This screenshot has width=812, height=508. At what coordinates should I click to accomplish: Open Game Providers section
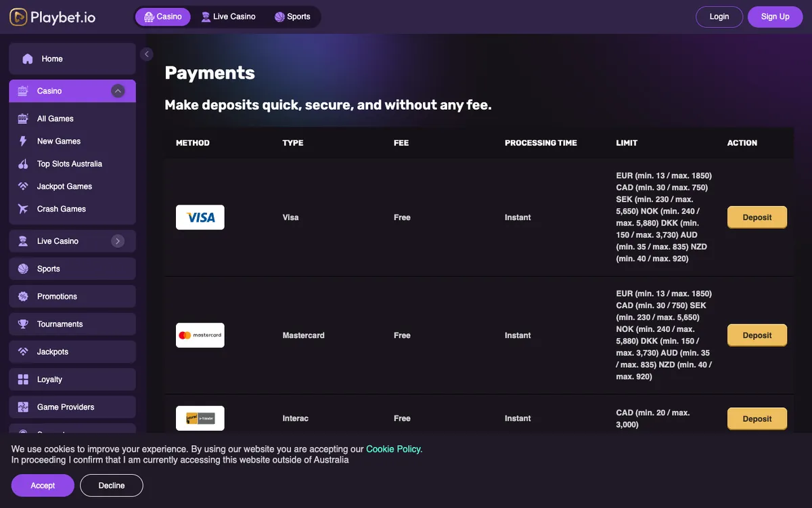pyautogui.click(x=72, y=407)
